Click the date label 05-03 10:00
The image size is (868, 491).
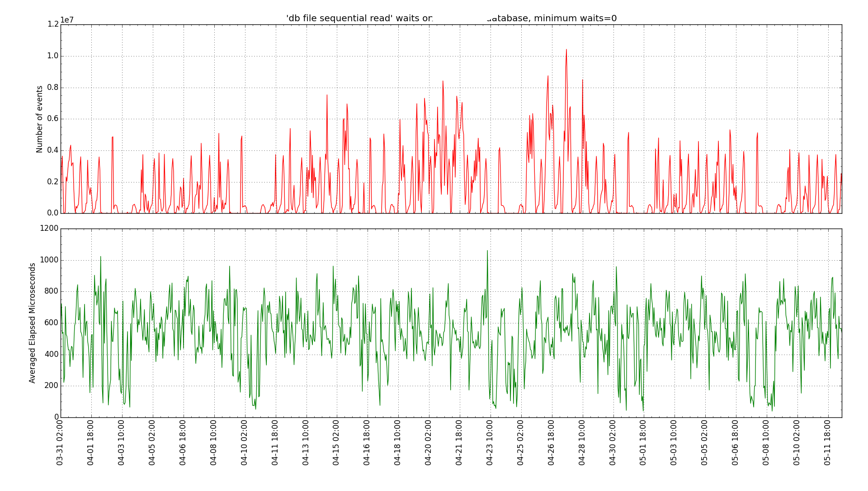[674, 443]
